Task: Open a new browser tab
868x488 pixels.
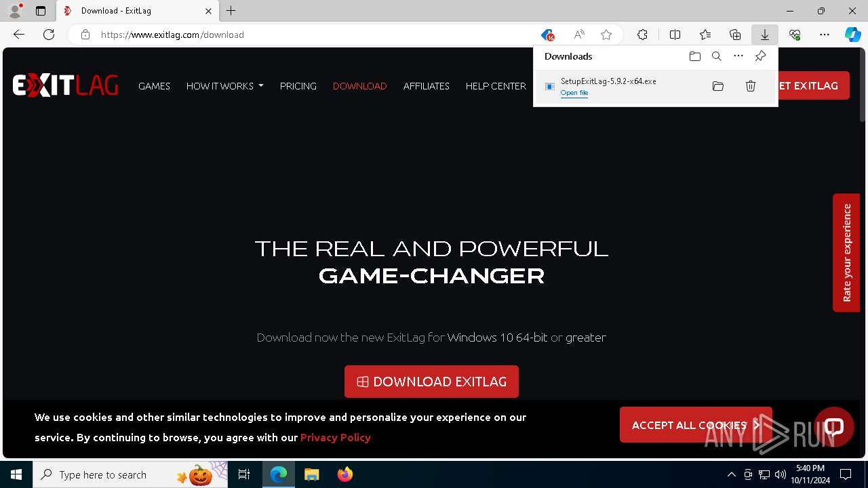Action: pos(231,11)
